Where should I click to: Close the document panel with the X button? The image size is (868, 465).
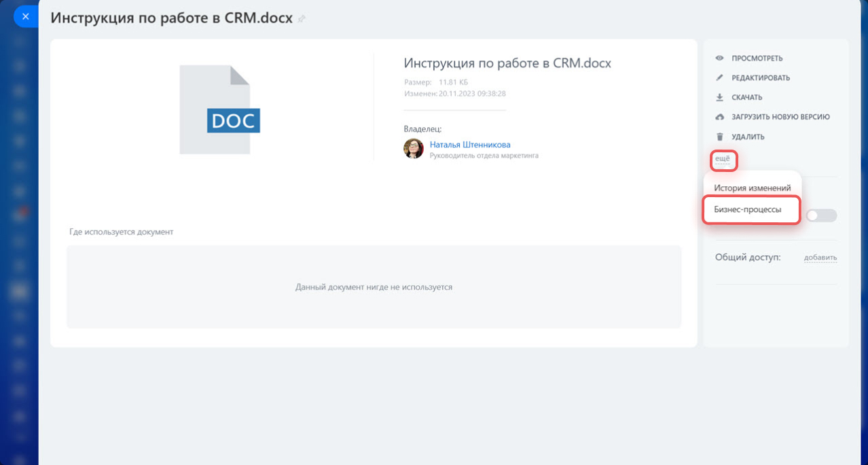25,16
